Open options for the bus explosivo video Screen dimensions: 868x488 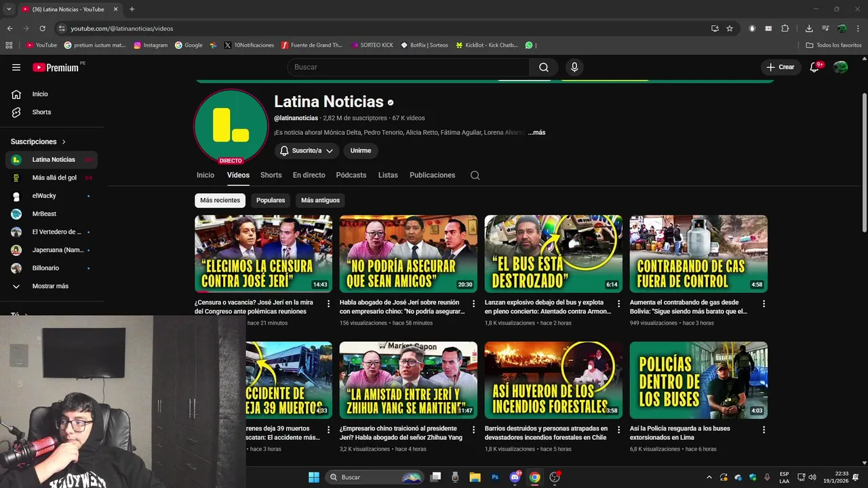(x=618, y=304)
